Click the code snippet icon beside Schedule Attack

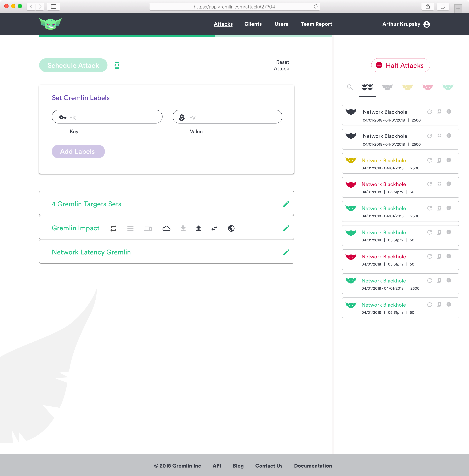(x=117, y=65)
